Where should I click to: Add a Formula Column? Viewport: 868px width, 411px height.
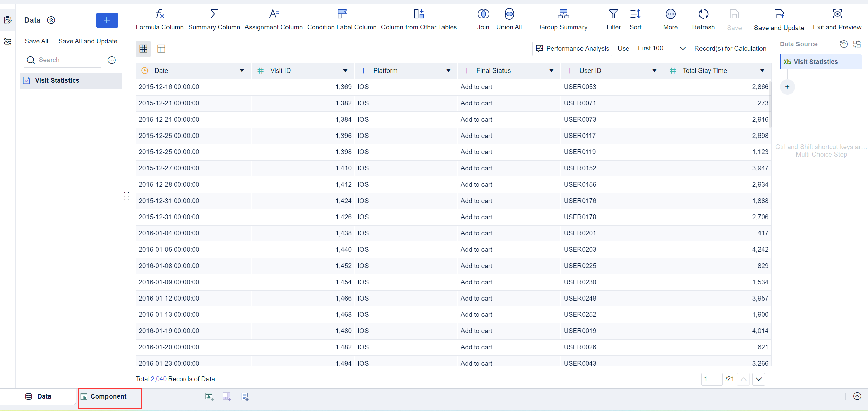pyautogui.click(x=159, y=20)
